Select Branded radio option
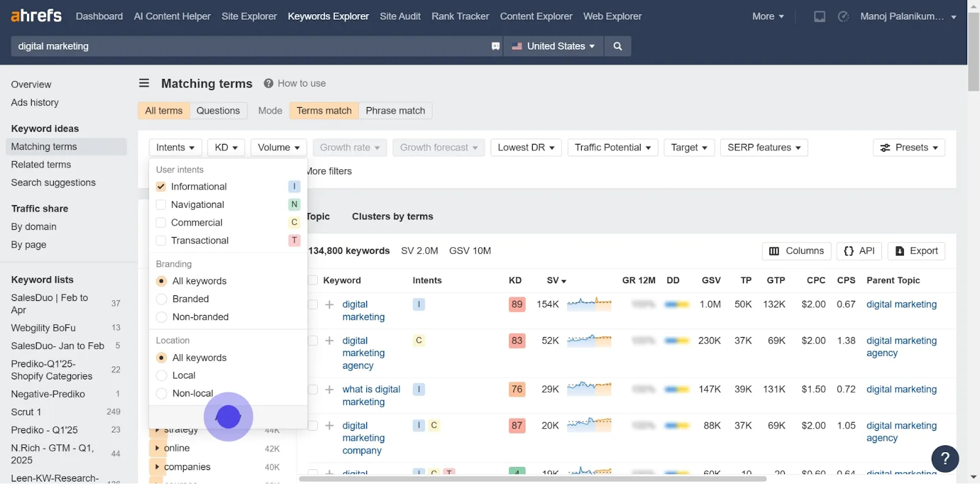Screen dimensions: 980x484 pos(162,299)
